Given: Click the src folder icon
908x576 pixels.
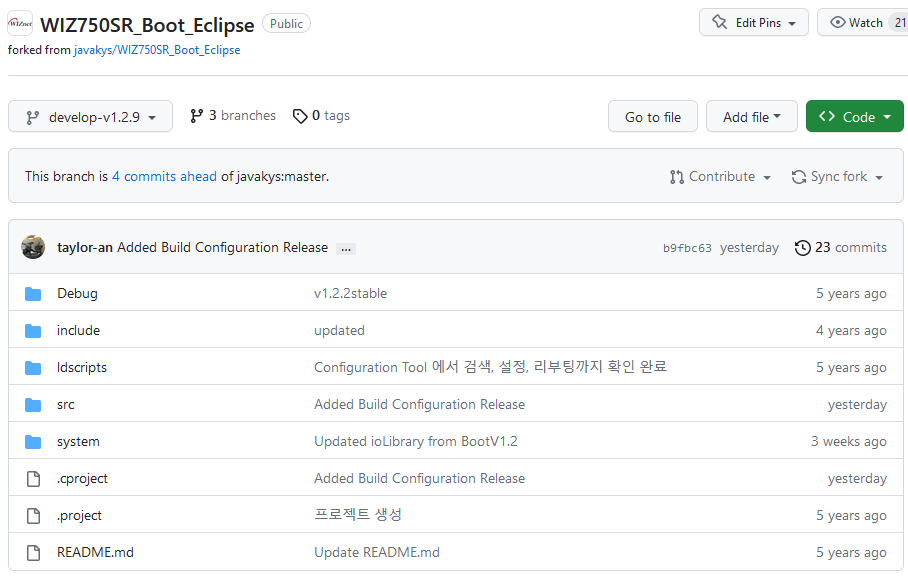Looking at the screenshot, I should tap(33, 405).
